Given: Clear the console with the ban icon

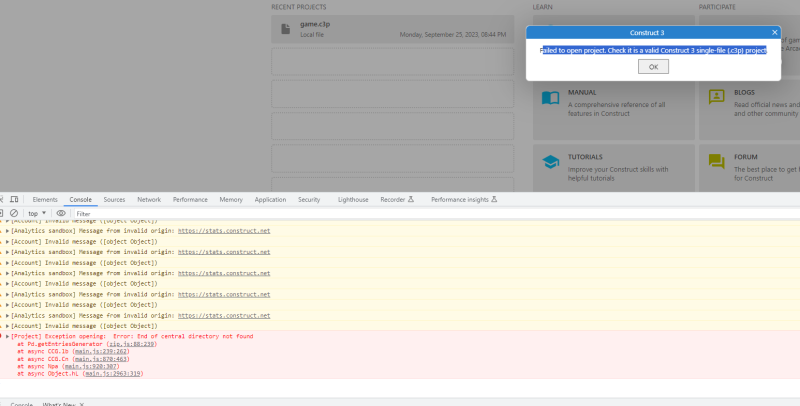Looking at the screenshot, I should 14,213.
